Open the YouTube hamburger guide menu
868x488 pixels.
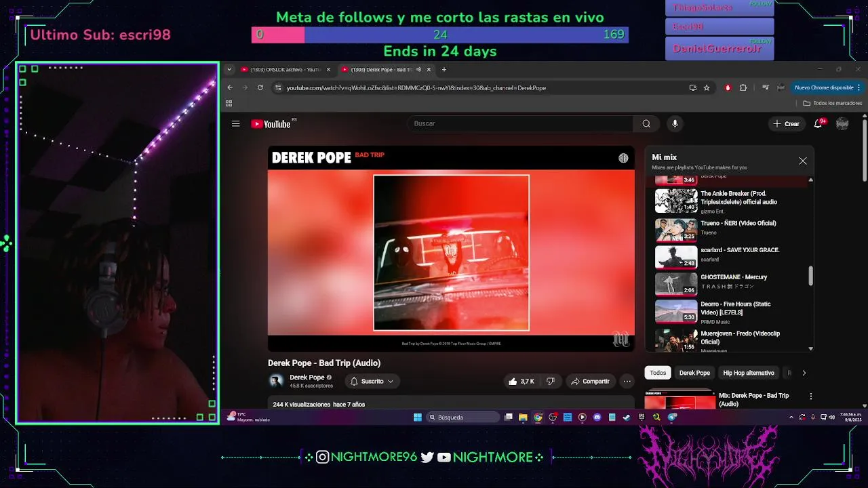point(235,123)
